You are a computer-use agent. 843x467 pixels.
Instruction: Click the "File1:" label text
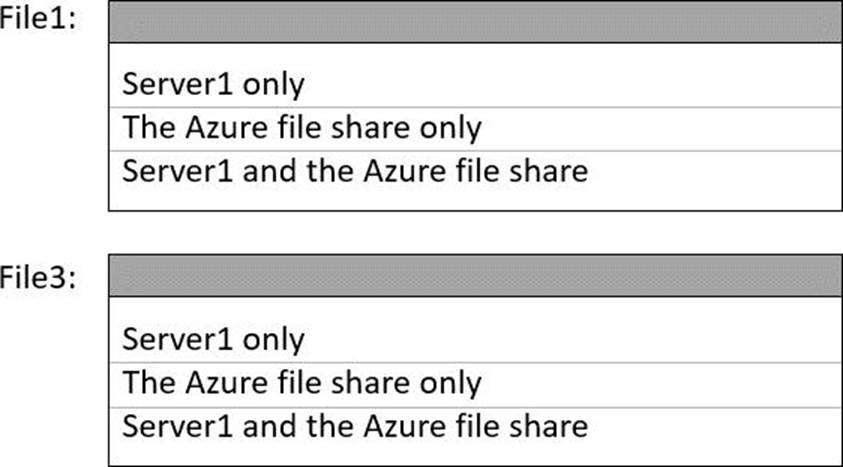pyautogui.click(x=40, y=20)
